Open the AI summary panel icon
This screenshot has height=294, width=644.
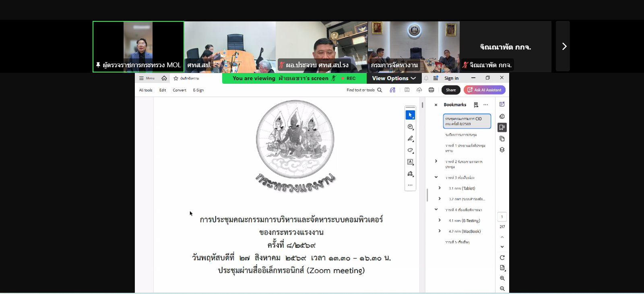point(502,104)
